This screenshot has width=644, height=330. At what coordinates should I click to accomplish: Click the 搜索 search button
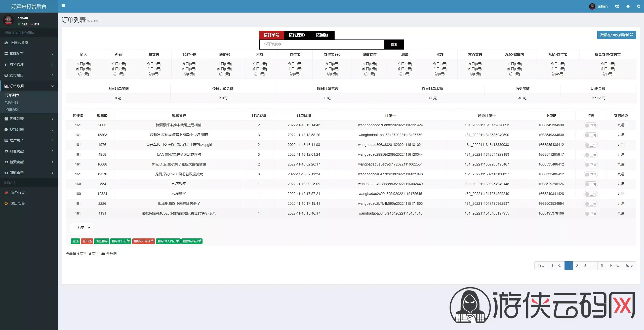click(394, 45)
